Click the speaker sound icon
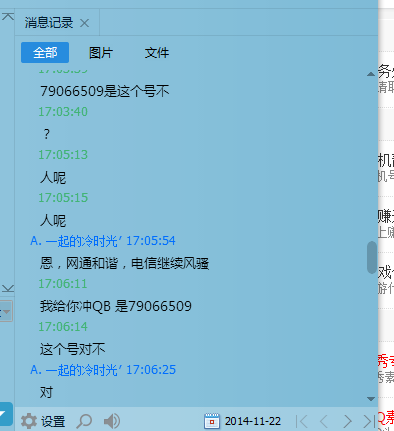The width and height of the screenshot is (394, 431). [x=112, y=421]
